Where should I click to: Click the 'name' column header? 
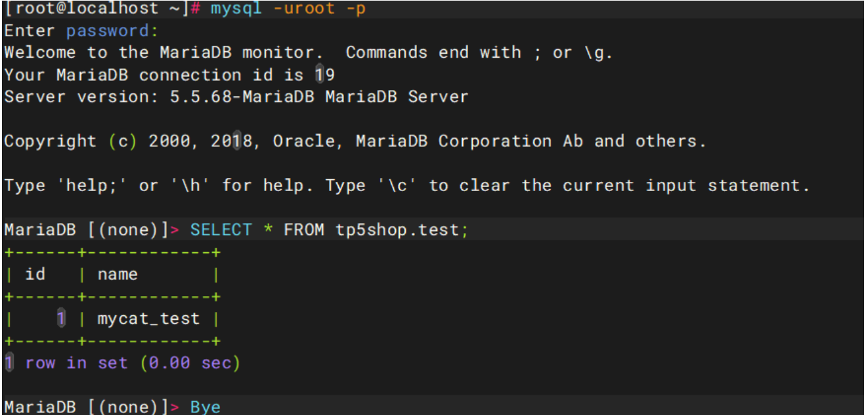click(118, 274)
